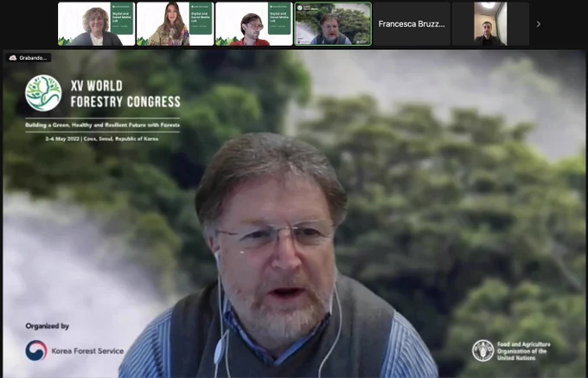Click the 'Korea Forest Service' text
The height and width of the screenshot is (378, 588).
pos(87,351)
